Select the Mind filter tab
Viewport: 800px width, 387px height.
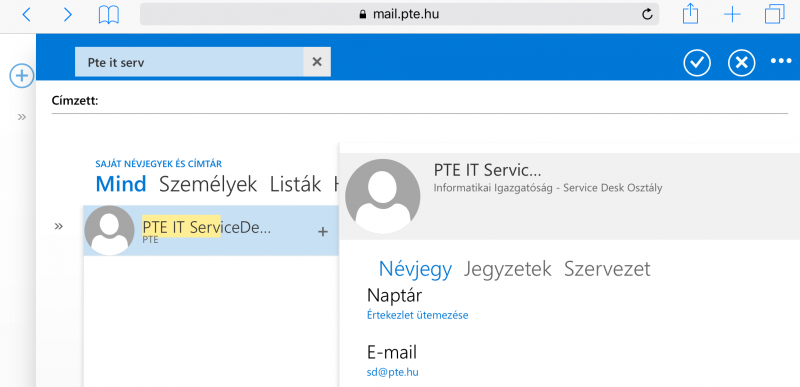121,184
